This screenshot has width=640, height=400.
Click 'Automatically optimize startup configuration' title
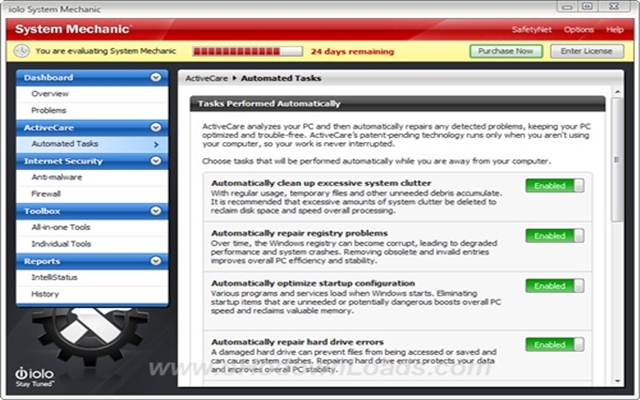pyautogui.click(x=313, y=283)
